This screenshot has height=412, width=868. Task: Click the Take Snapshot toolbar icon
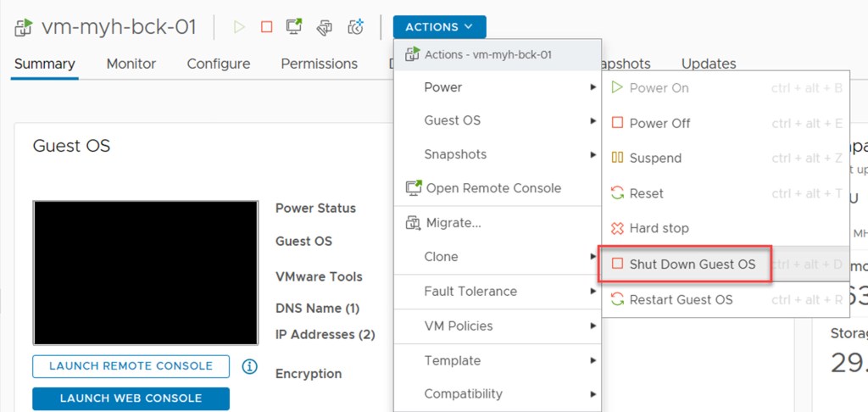pos(356,27)
